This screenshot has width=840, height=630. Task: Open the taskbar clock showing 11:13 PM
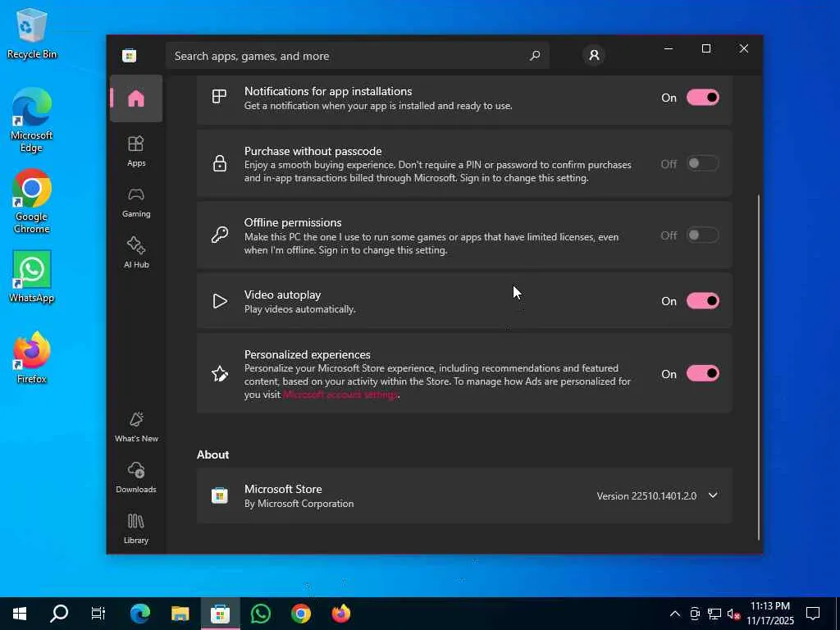click(x=769, y=614)
